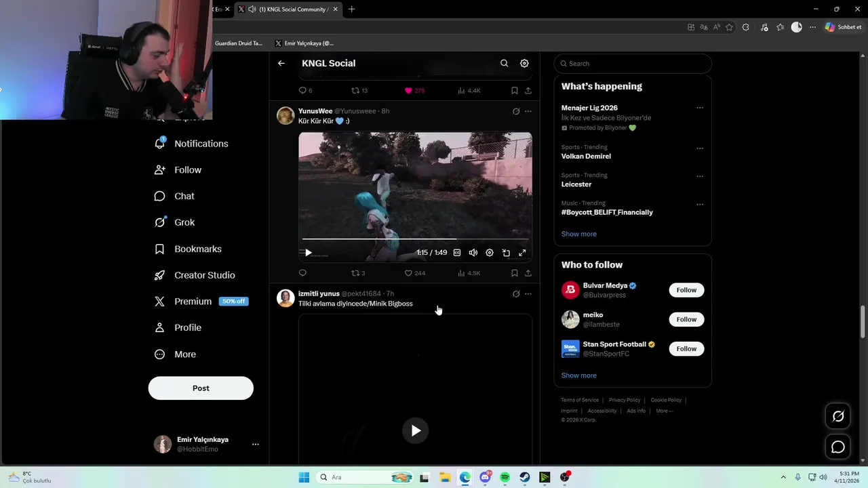Open more options for Volkan Demirel trend
This screenshot has height=488, width=868.
click(700, 148)
